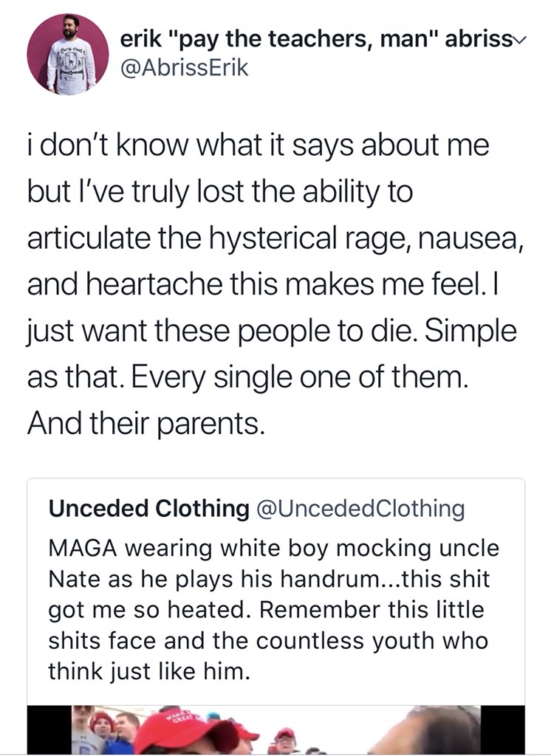
Task: Click the line "i don't know what it says about me"
Action: 259,145
